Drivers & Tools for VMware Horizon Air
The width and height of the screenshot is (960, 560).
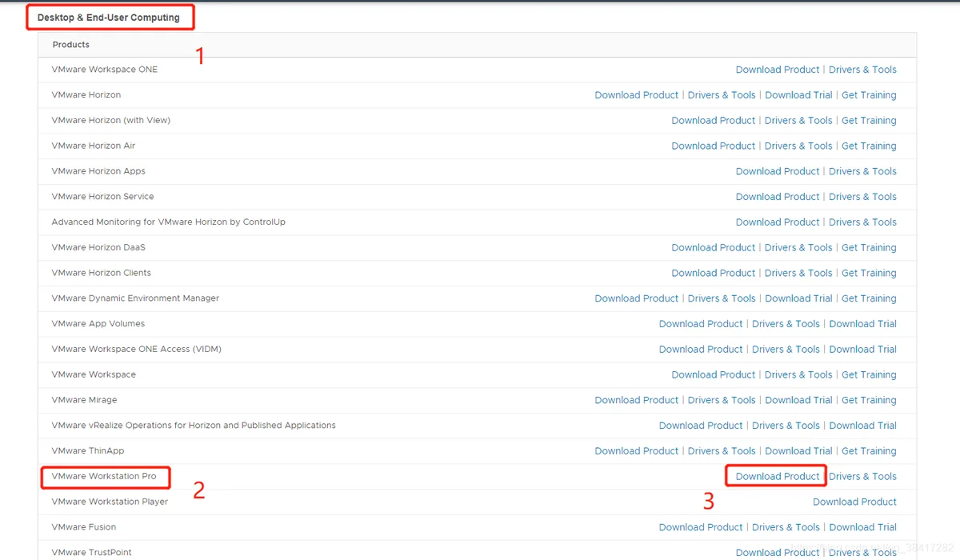(x=798, y=146)
